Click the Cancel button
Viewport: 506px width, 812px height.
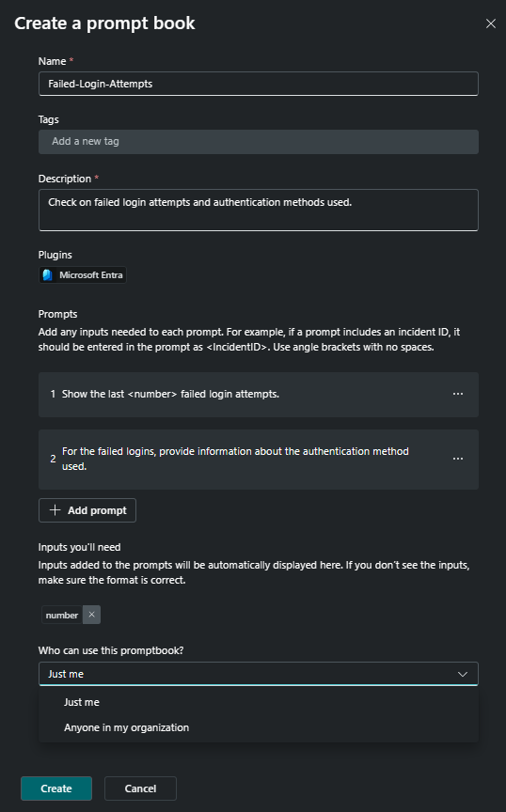click(x=140, y=789)
